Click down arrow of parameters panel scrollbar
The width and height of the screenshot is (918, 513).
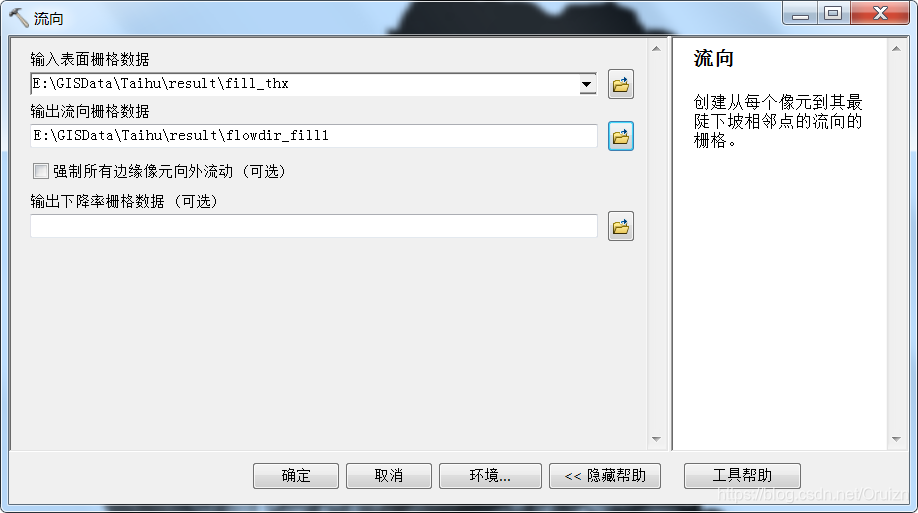point(656,439)
